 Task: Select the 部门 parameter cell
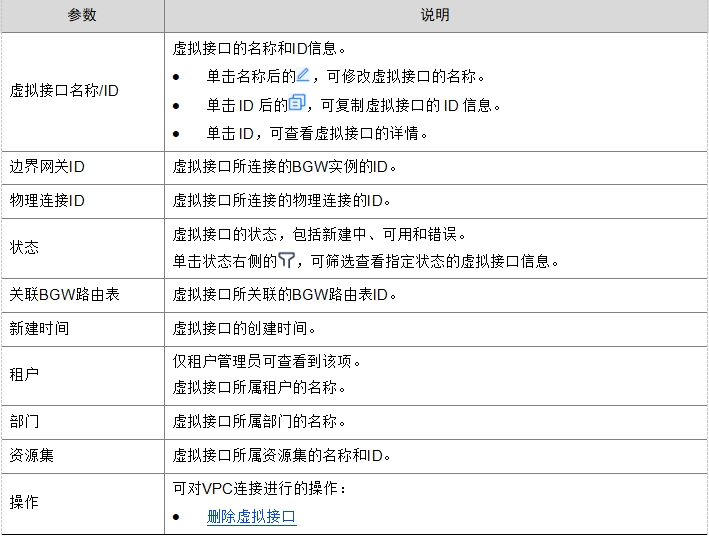pyautogui.click(x=82, y=422)
